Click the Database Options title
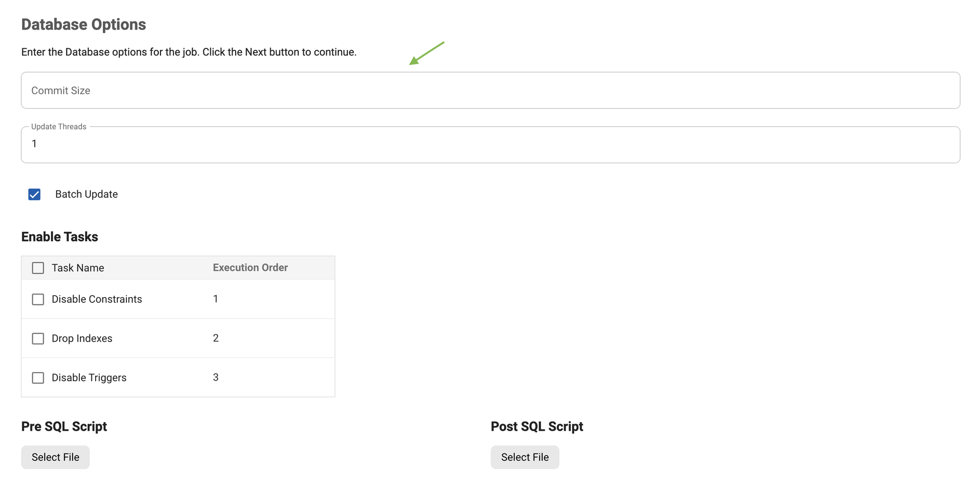The height and width of the screenshot is (492, 980). [83, 24]
